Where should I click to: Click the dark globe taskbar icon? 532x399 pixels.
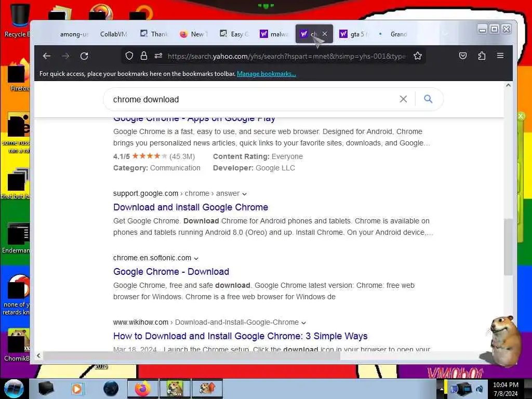point(111,389)
